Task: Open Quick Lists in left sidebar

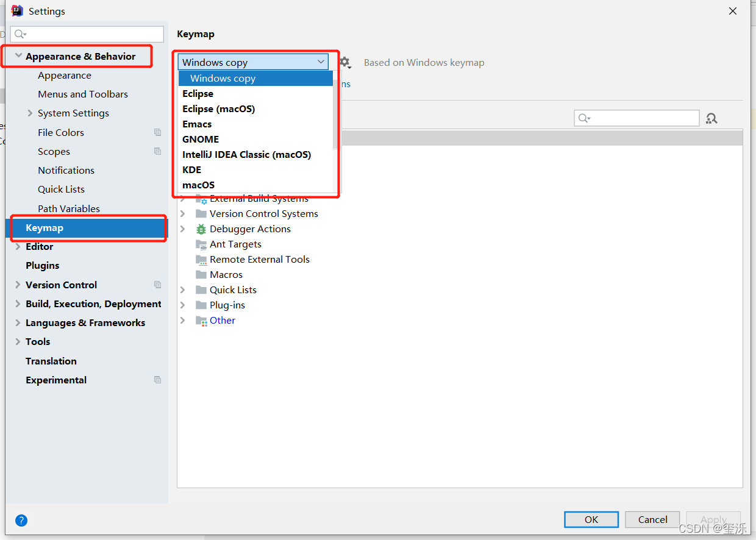Action: coord(61,190)
